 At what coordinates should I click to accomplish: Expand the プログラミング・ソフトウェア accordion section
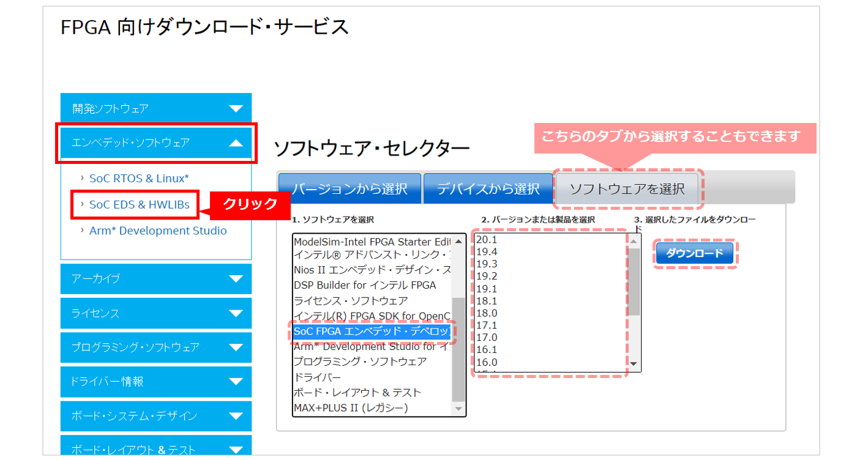(x=156, y=347)
